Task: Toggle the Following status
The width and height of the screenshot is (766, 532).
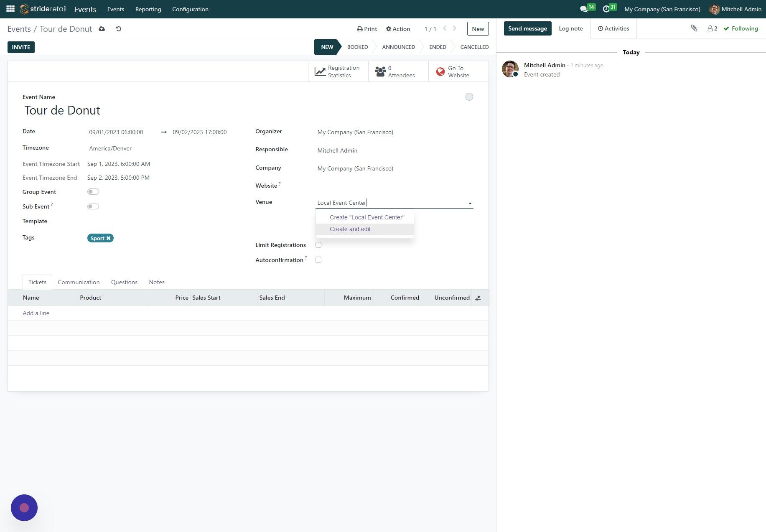Action: 741,28
